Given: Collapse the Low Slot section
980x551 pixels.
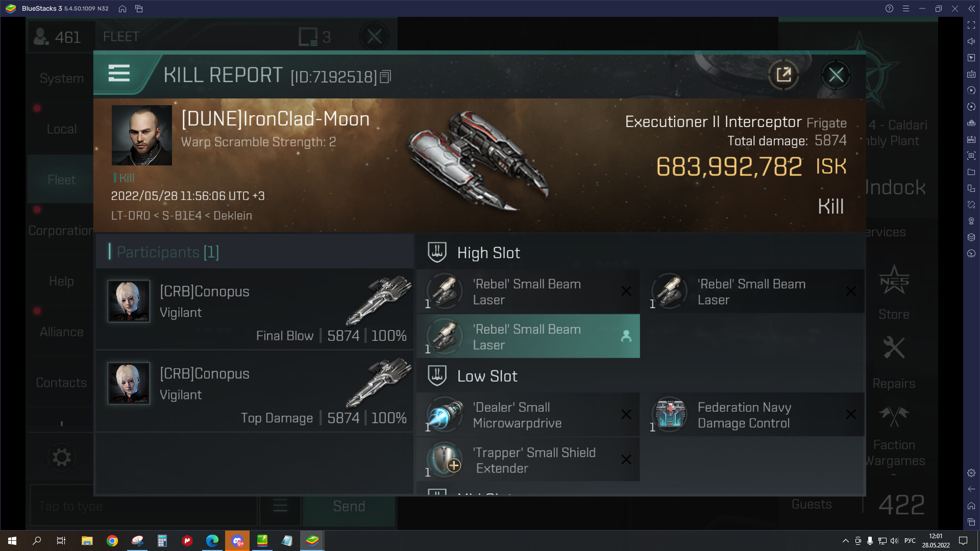Looking at the screenshot, I should [437, 375].
